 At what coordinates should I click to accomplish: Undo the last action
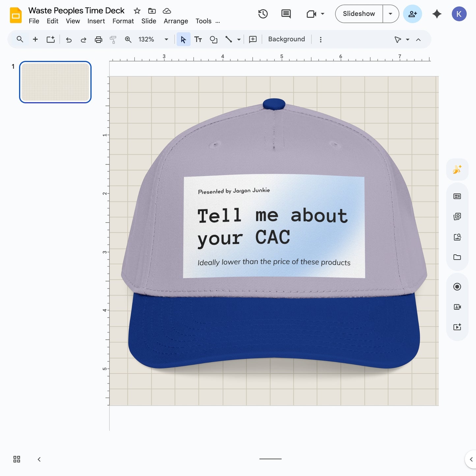click(69, 39)
